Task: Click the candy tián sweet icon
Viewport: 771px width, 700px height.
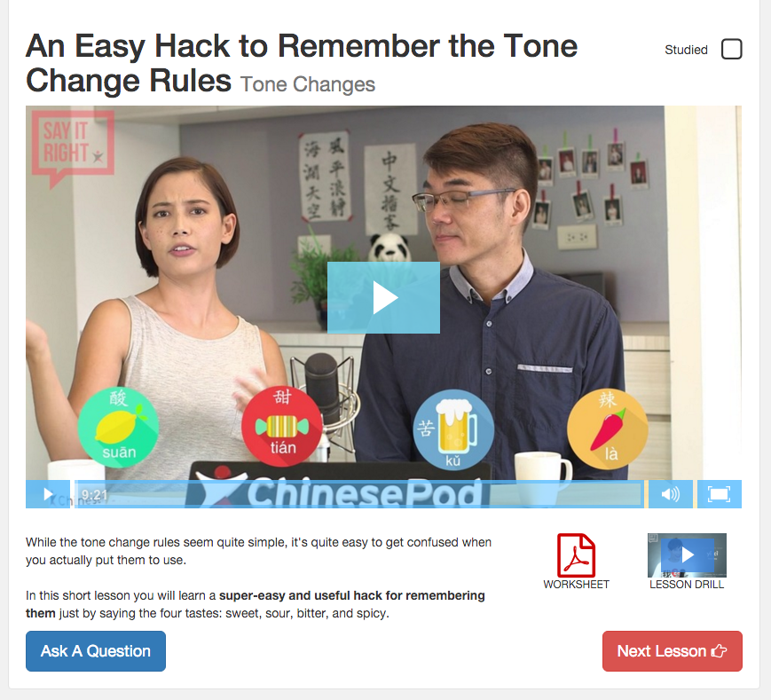Action: coord(282,426)
